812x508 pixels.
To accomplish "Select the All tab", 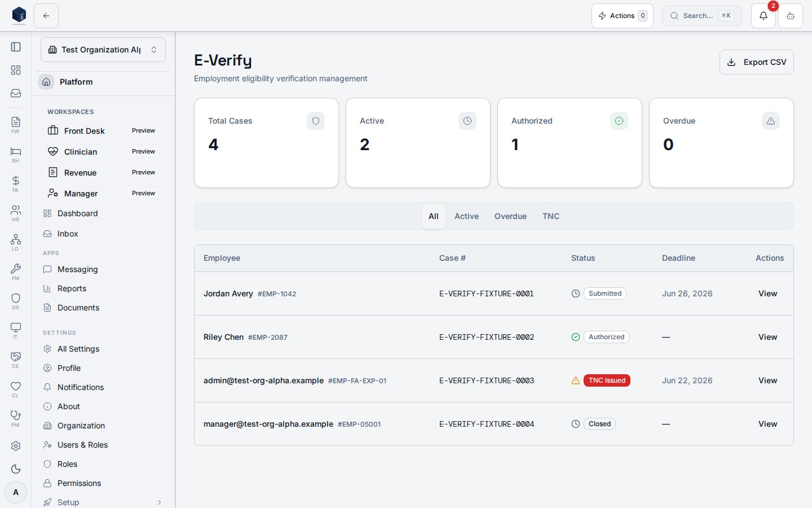I will pyautogui.click(x=434, y=216).
